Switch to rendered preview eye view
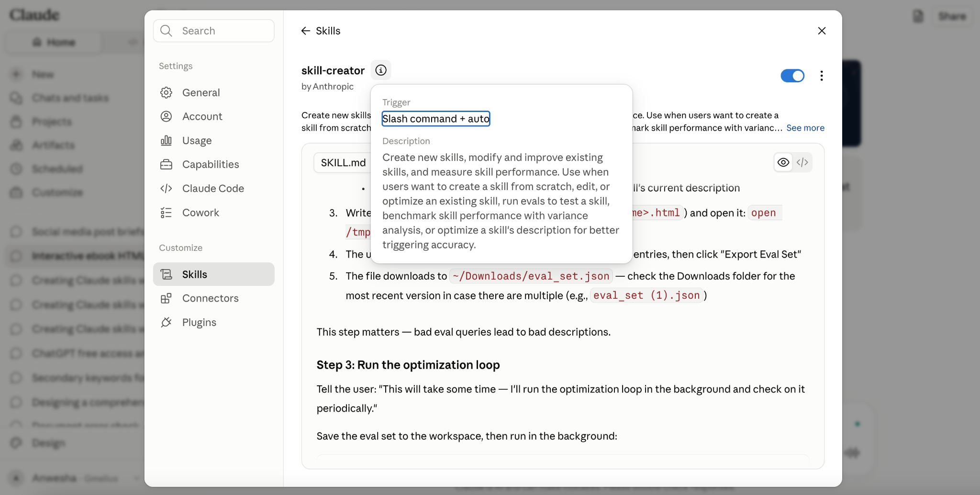The image size is (980, 495). click(x=783, y=162)
